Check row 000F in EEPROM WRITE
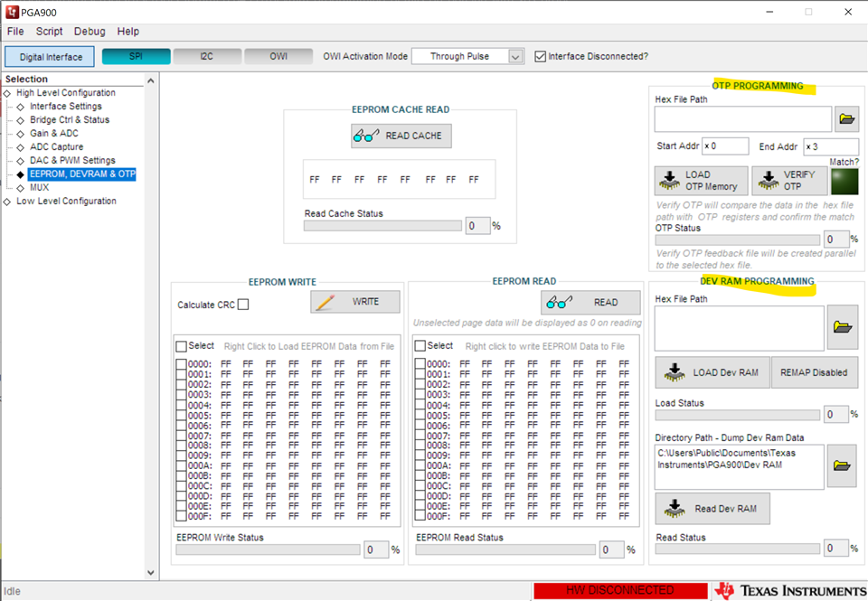 point(181,516)
